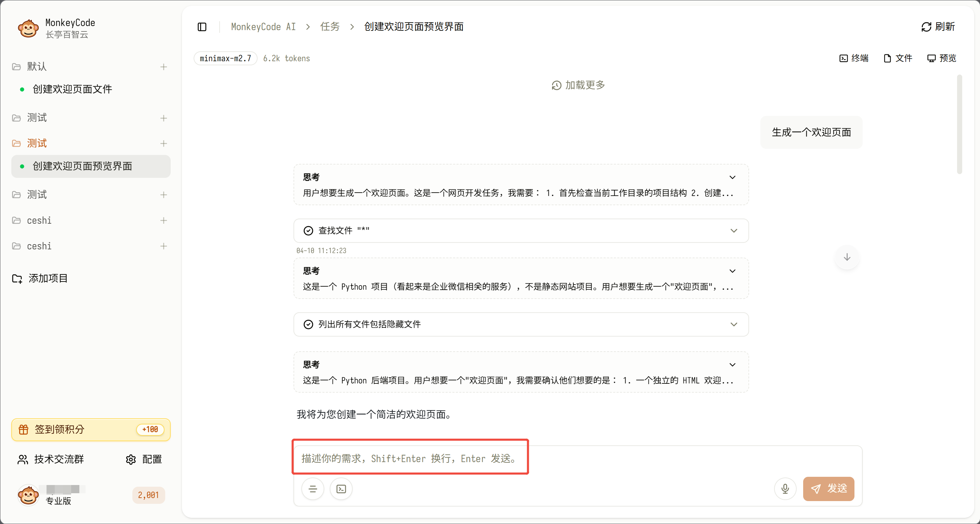Toggle the sidebar collapse icon
The height and width of the screenshot is (524, 980).
click(x=202, y=27)
